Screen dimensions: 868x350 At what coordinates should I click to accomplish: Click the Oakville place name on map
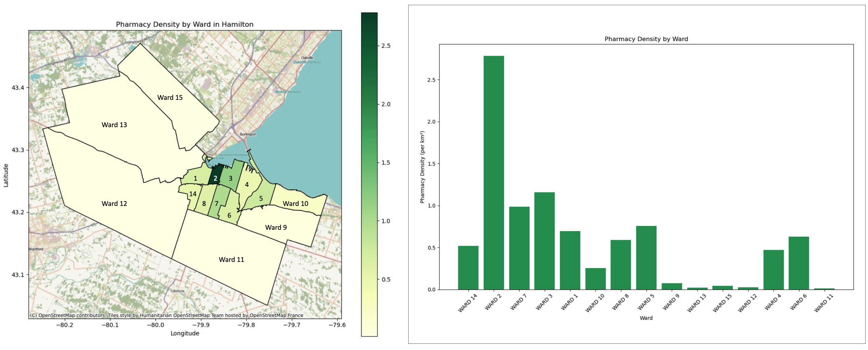[x=307, y=58]
